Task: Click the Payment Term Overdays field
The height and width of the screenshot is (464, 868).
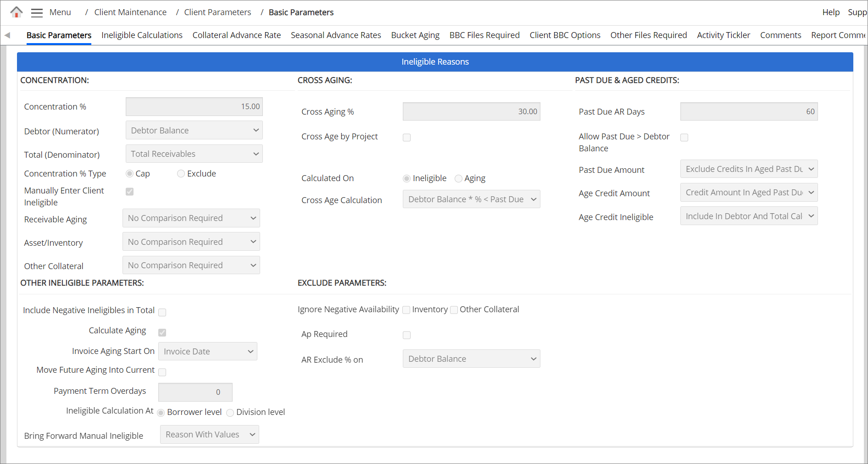Action: (195, 392)
